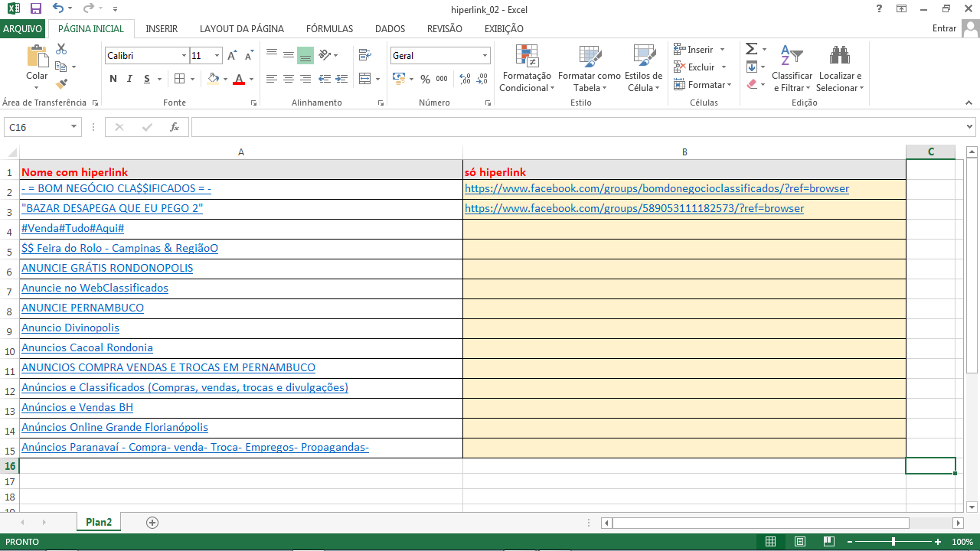Image resolution: width=980 pixels, height=551 pixels.
Task: Switch to LAYOUT DA PÁGINA tab
Action: tap(242, 29)
